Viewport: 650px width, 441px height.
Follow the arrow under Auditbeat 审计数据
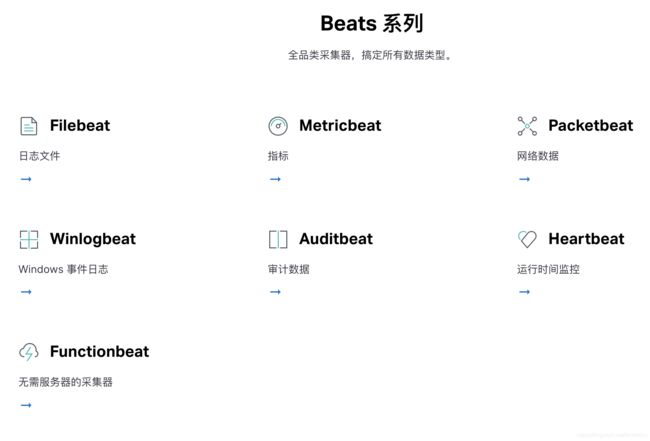click(275, 292)
